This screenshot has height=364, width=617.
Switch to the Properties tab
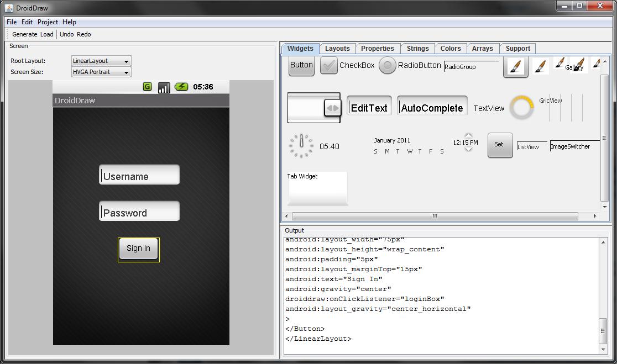tap(378, 49)
